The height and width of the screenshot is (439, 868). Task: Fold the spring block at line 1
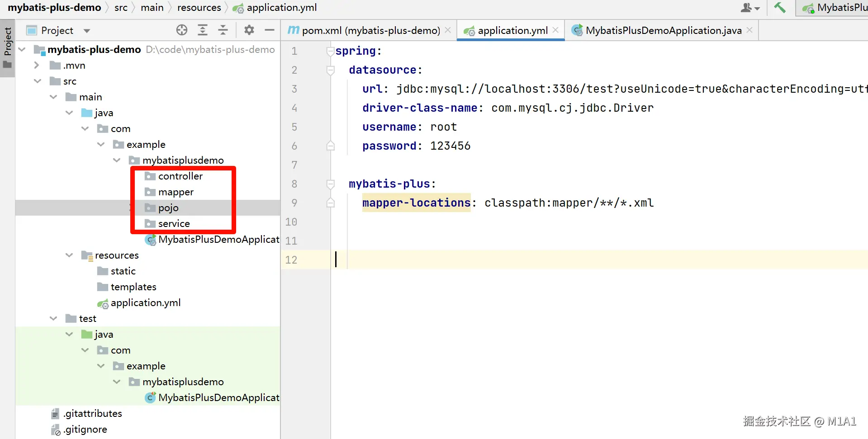point(331,51)
